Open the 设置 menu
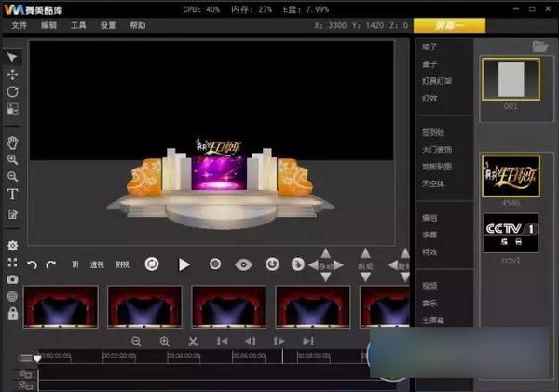Viewport: 559px width, 392px height. 108,25
